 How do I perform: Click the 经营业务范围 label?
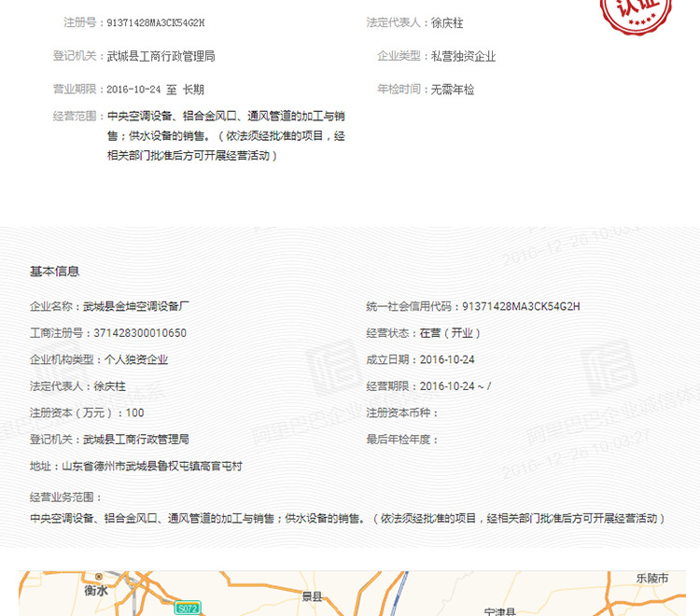click(x=65, y=497)
